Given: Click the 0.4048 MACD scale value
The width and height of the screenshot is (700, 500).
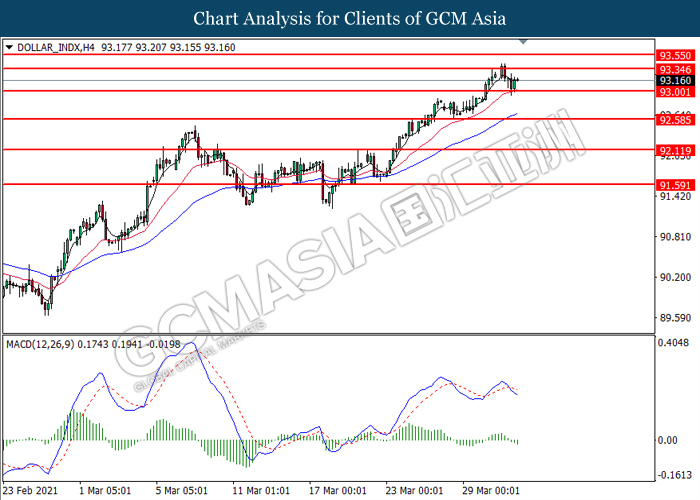Looking at the screenshot, I should coord(675,343).
